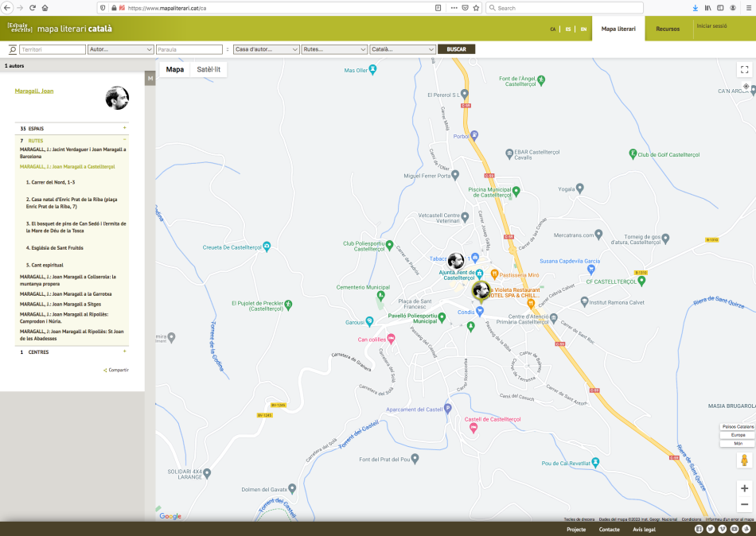756x536 pixels.
Task: Expand the 35 Espais section
Action: point(124,128)
